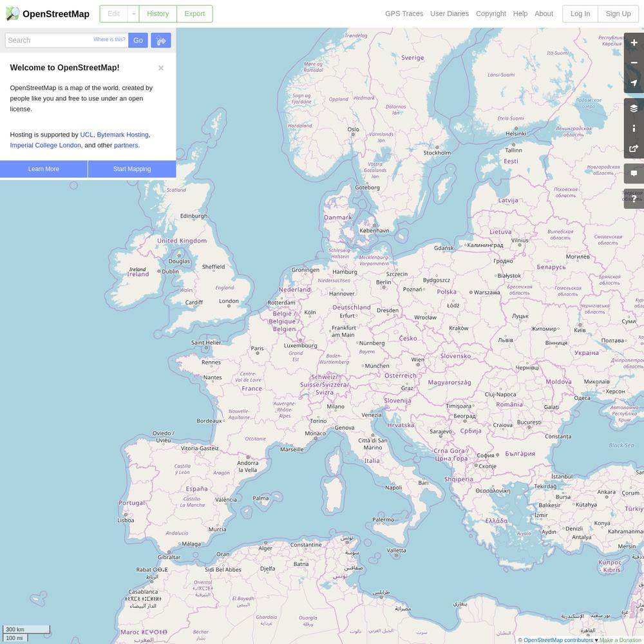Click the España country label
644x644 pixels.
click(x=196, y=489)
